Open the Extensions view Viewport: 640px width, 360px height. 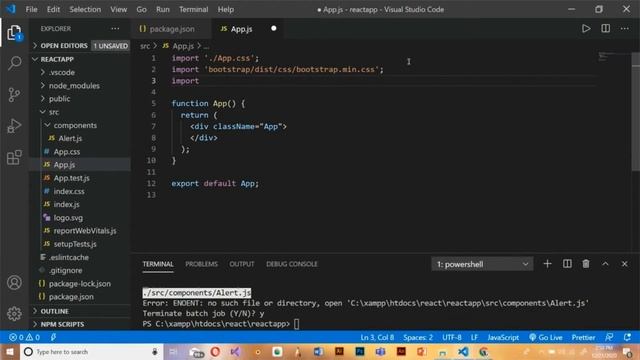point(14,157)
